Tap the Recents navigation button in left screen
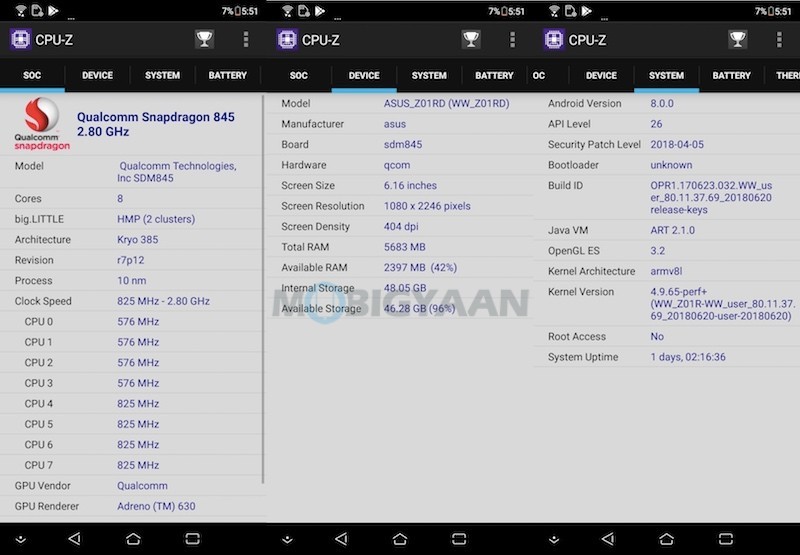The height and width of the screenshot is (555, 800). click(x=192, y=539)
